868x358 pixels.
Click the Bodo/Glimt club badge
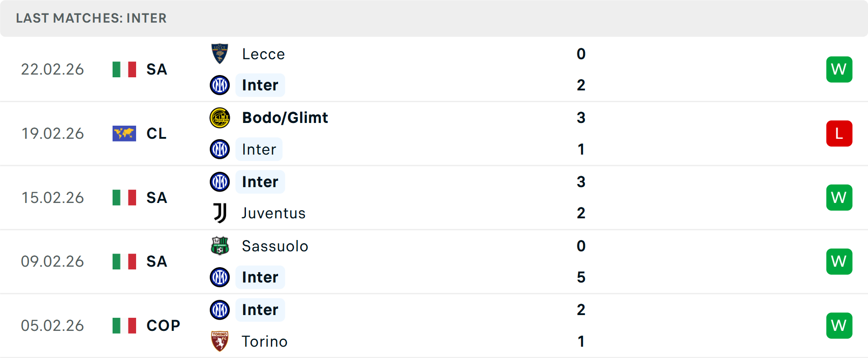click(220, 118)
